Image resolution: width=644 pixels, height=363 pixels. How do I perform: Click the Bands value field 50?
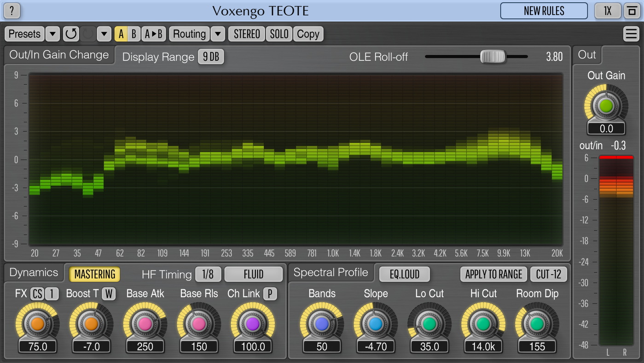(x=322, y=346)
